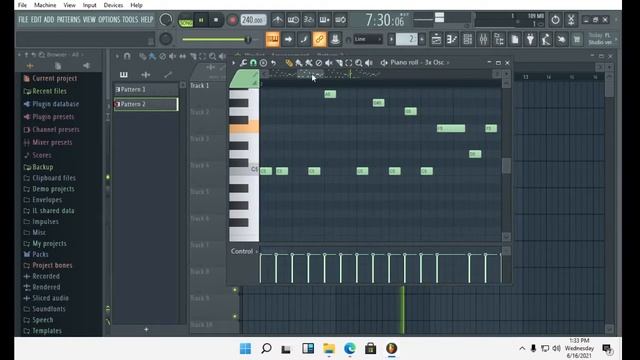
Task: Click the orange link-controller chain icon
Action: (319, 39)
